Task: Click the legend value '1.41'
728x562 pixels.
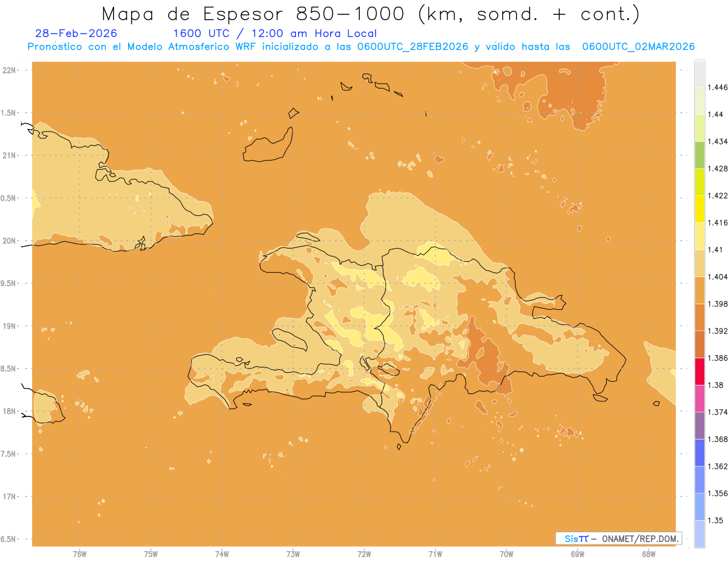Action: point(716,250)
